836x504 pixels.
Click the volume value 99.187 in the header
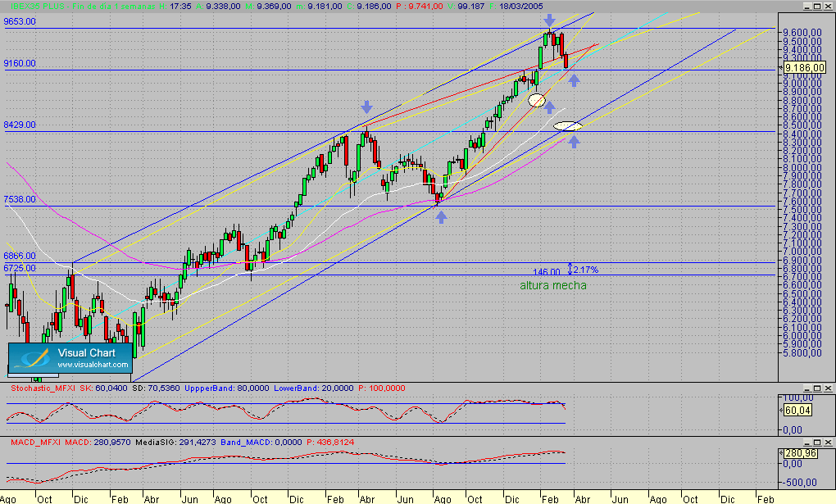(x=471, y=7)
